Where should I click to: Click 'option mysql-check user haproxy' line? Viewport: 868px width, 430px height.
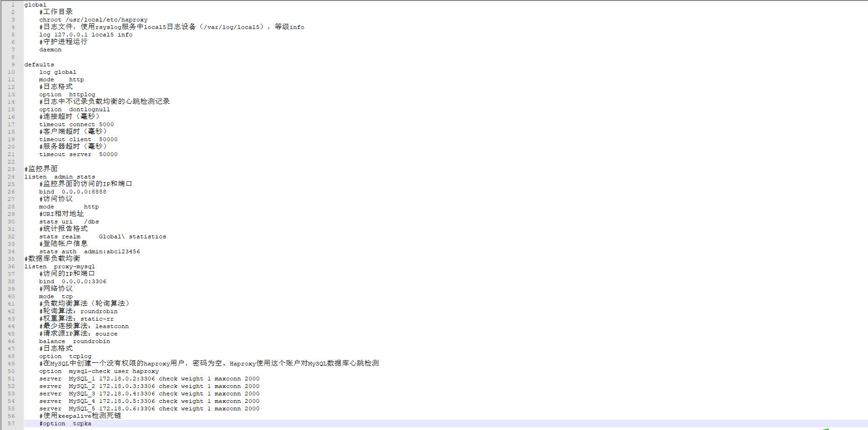point(99,371)
